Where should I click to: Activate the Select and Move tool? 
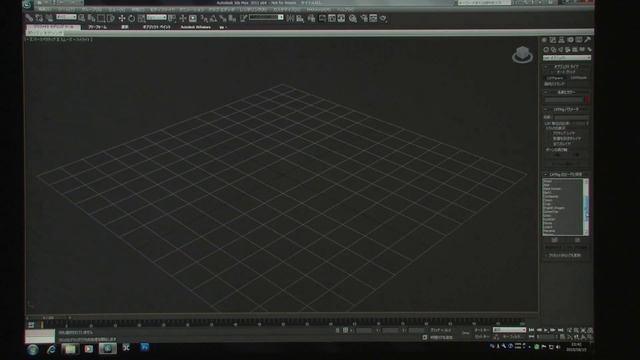pyautogui.click(x=122, y=18)
